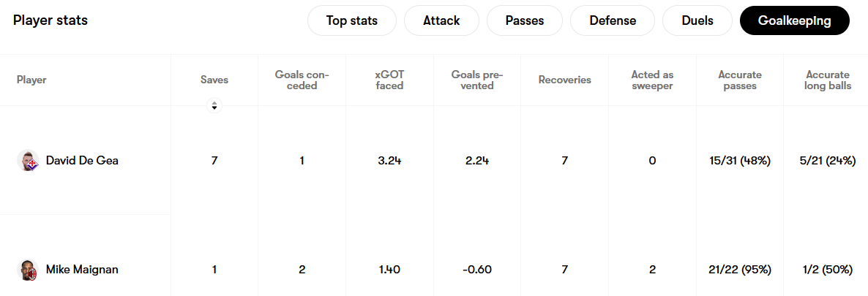Show the Defense stats tab
Screen dimensions: 868x296
(x=613, y=21)
